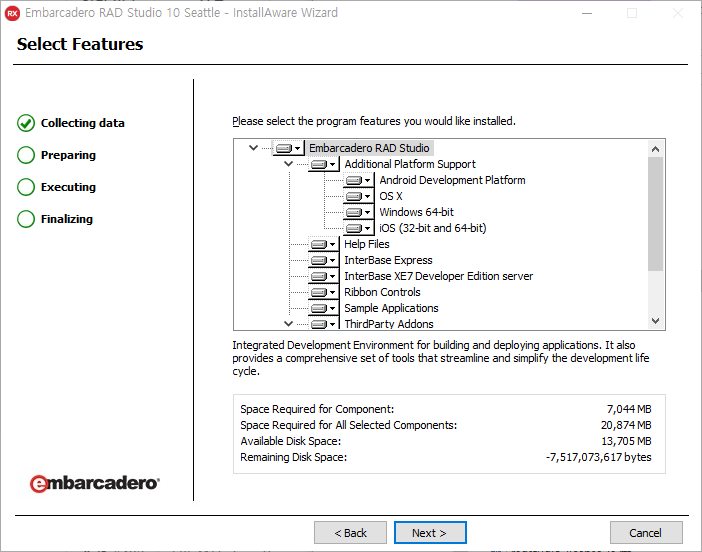
Task: Click the feature list scrollbar down arrow
Action: [x=656, y=321]
